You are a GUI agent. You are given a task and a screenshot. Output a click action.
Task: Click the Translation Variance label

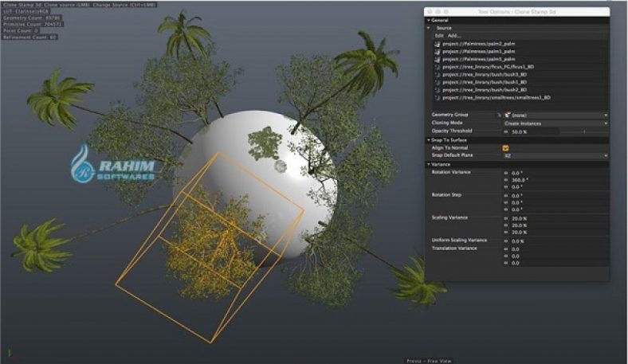pos(454,249)
